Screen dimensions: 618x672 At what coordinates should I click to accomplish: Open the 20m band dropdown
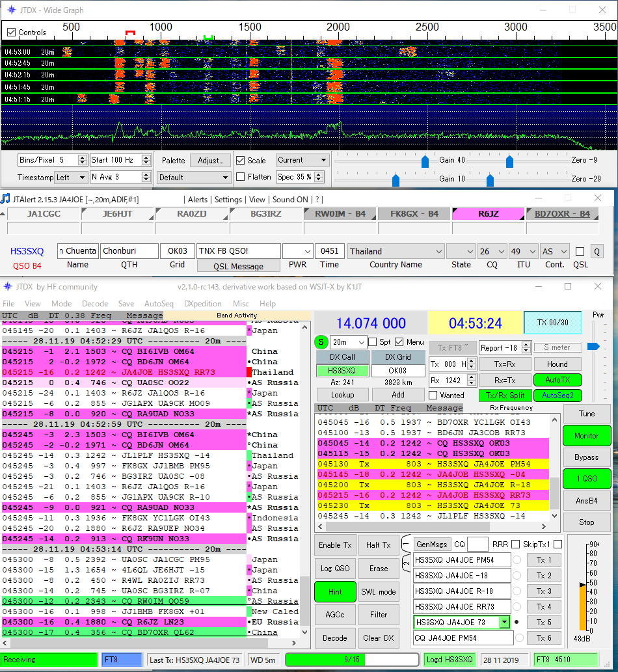[x=349, y=342]
